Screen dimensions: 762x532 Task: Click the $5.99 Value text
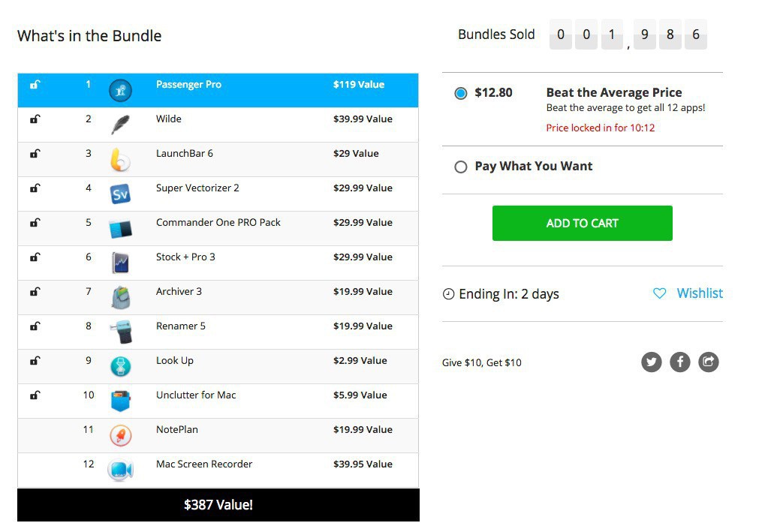[x=360, y=395]
